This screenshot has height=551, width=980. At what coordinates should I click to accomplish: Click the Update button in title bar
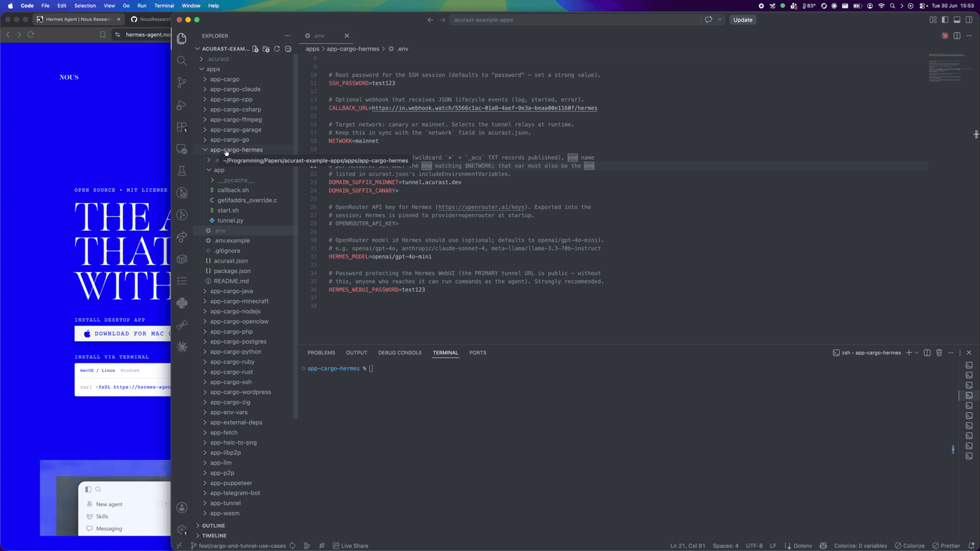point(743,20)
